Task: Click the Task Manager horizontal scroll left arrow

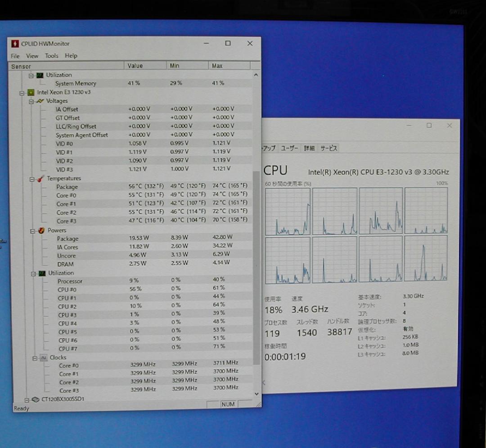Action: point(264,383)
